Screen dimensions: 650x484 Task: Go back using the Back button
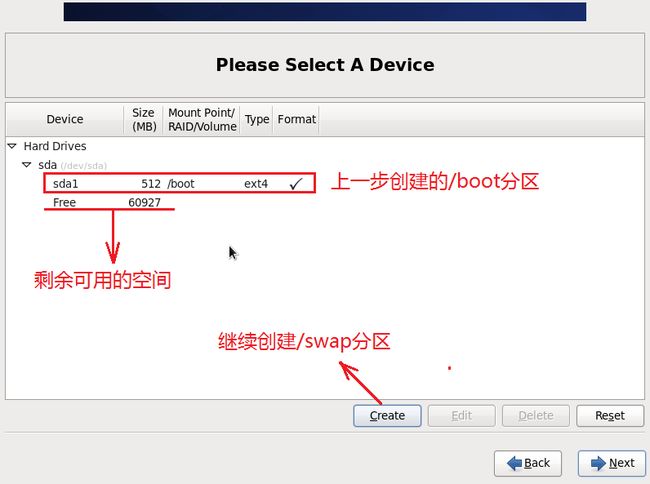(528, 463)
